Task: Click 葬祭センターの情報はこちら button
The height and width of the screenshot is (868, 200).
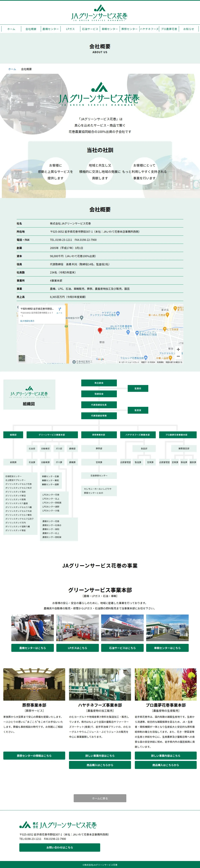Action: [x=34, y=756]
